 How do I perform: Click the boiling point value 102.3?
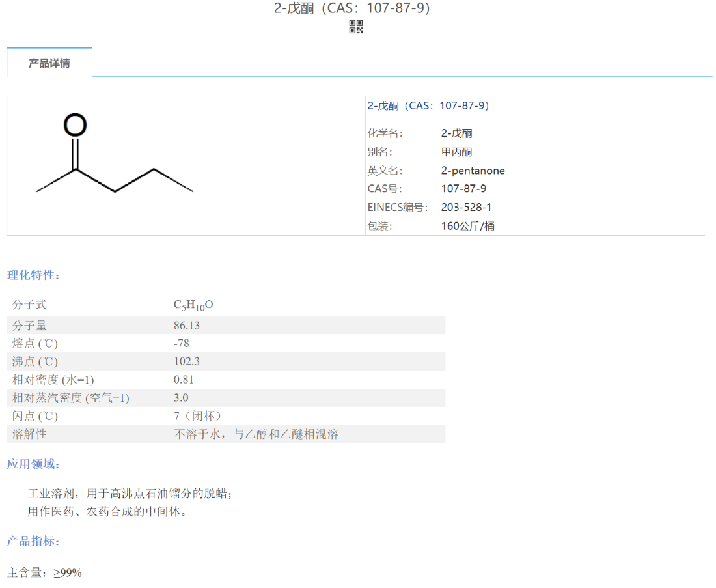click(x=186, y=361)
